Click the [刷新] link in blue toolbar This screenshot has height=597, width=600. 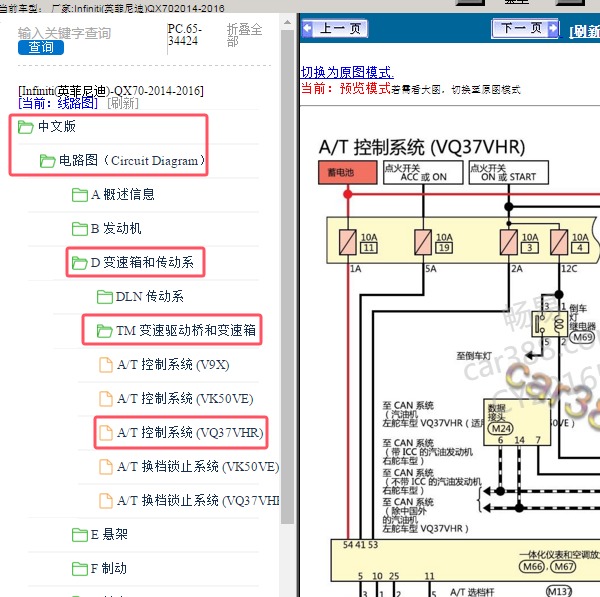pos(584,32)
